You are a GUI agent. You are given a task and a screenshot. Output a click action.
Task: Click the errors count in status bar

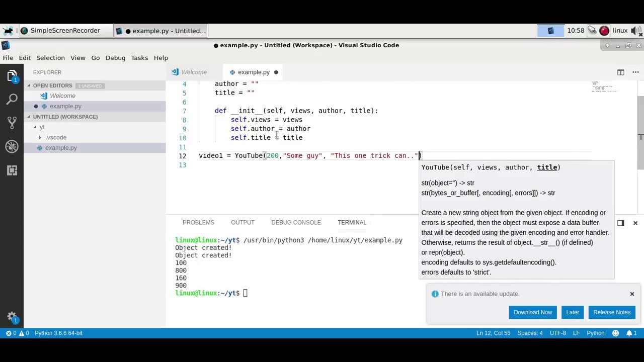coord(12,333)
